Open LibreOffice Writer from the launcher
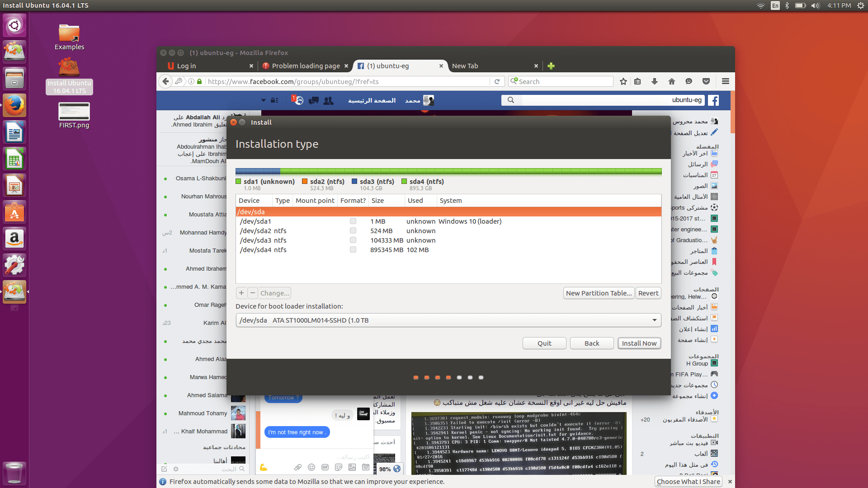Screen dimensions: 868x488 14,131
